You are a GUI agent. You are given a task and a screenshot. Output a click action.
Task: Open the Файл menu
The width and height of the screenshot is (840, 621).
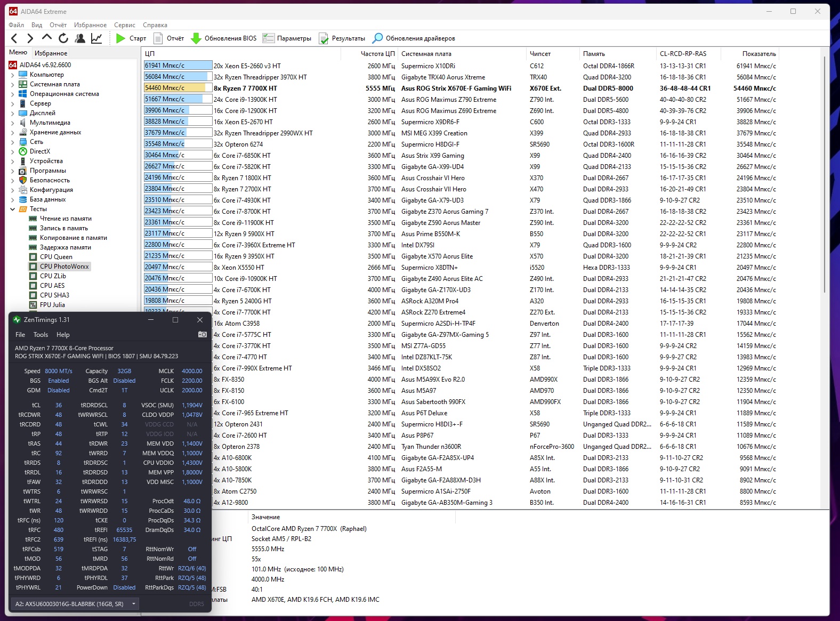coord(17,25)
